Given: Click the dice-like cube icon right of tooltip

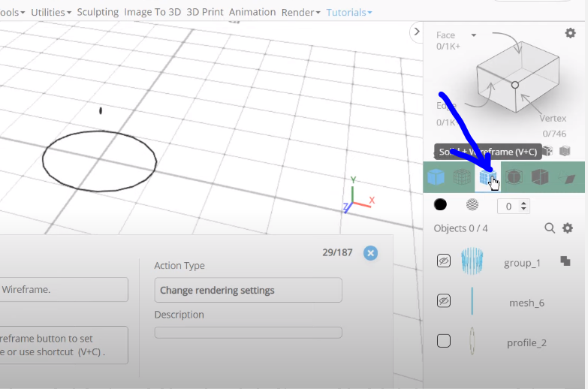Looking at the screenshot, I should coord(548,151).
